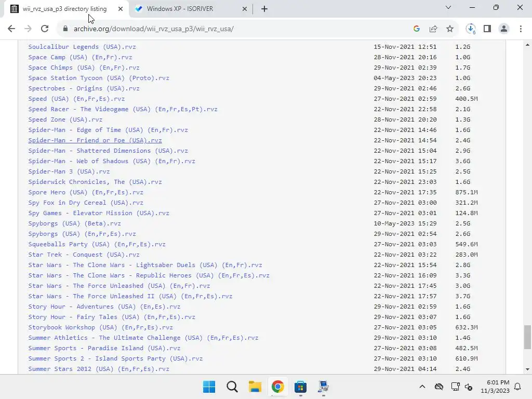The width and height of the screenshot is (532, 399).
Task: Click Spider-Man - Web of Shadows link
Action: click(112, 161)
